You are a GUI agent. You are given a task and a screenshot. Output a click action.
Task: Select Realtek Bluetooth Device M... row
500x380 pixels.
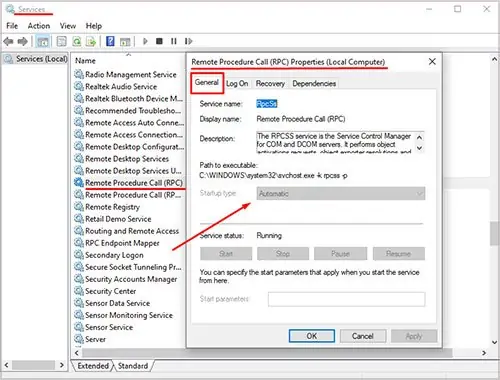129,98
